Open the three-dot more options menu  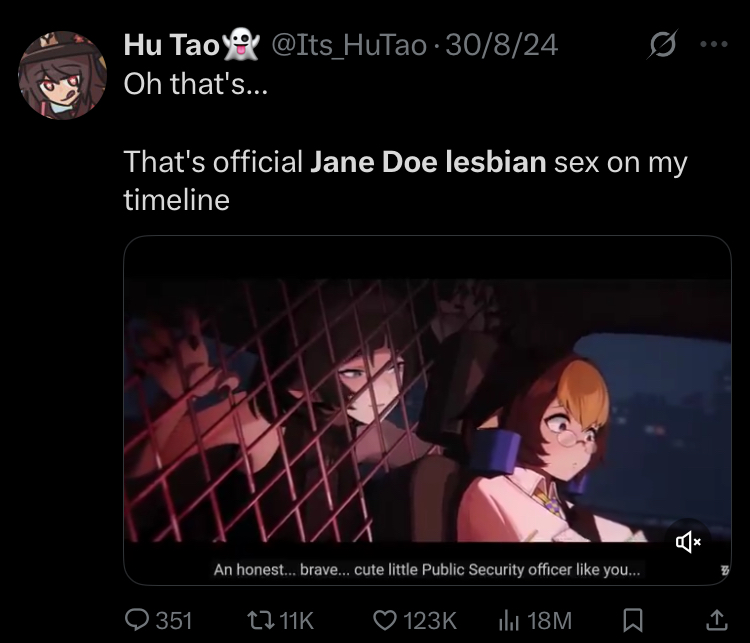[x=714, y=44]
